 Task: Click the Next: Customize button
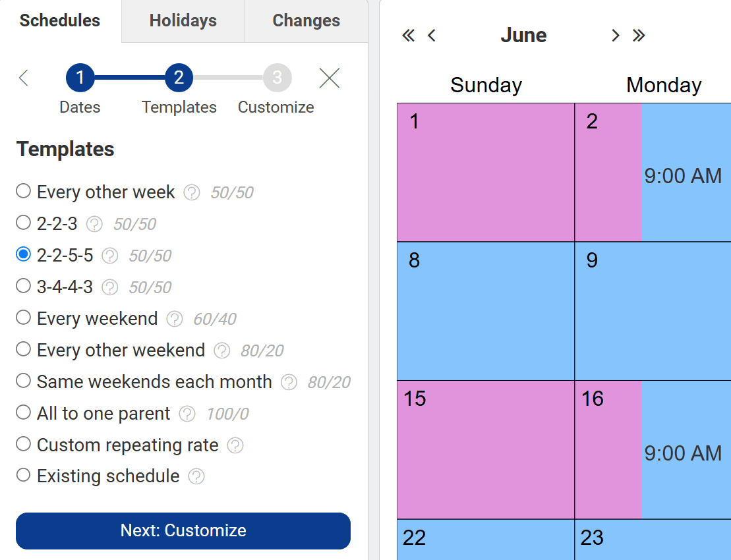click(x=183, y=531)
